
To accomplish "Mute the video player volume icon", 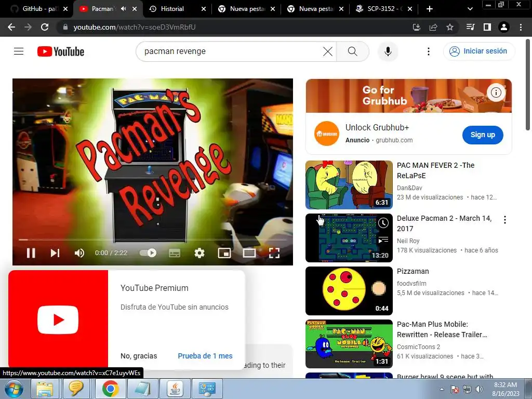I will 79,253.
